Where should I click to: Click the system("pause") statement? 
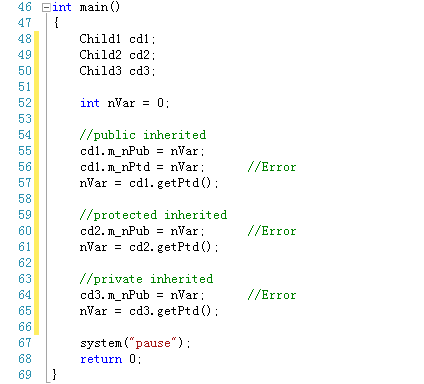point(135,343)
